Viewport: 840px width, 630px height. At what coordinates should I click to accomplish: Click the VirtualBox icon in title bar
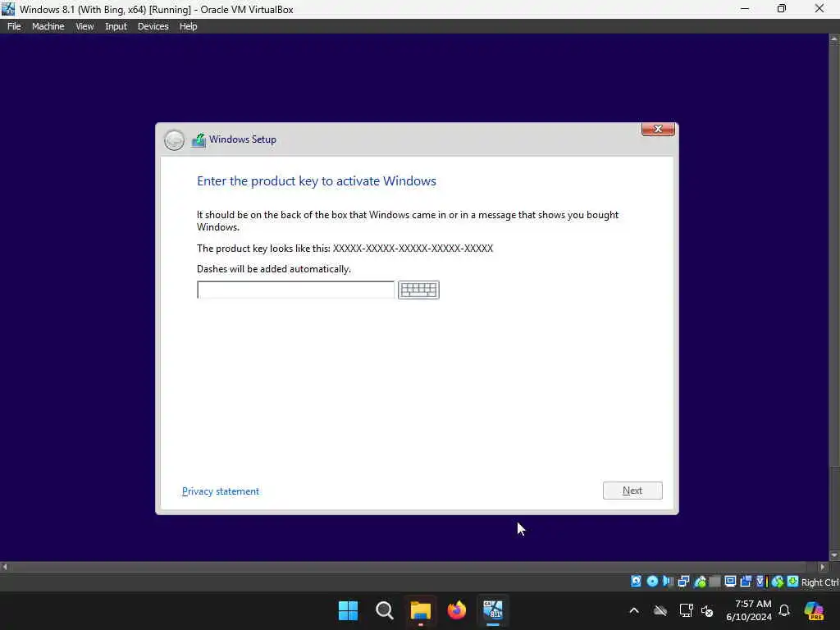[x=8, y=9]
